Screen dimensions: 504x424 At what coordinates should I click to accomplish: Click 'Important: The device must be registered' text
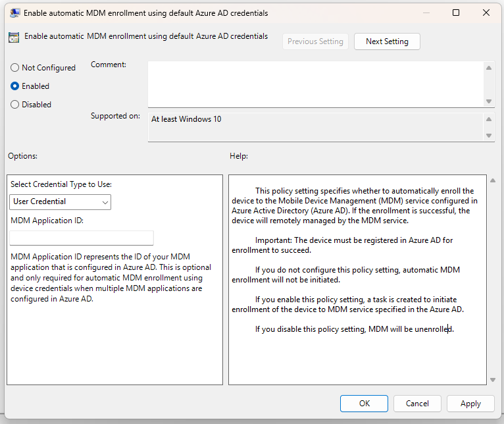coord(342,245)
